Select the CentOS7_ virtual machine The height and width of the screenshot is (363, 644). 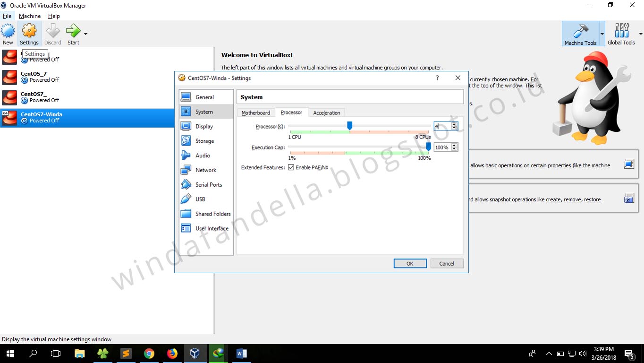[x=107, y=97]
